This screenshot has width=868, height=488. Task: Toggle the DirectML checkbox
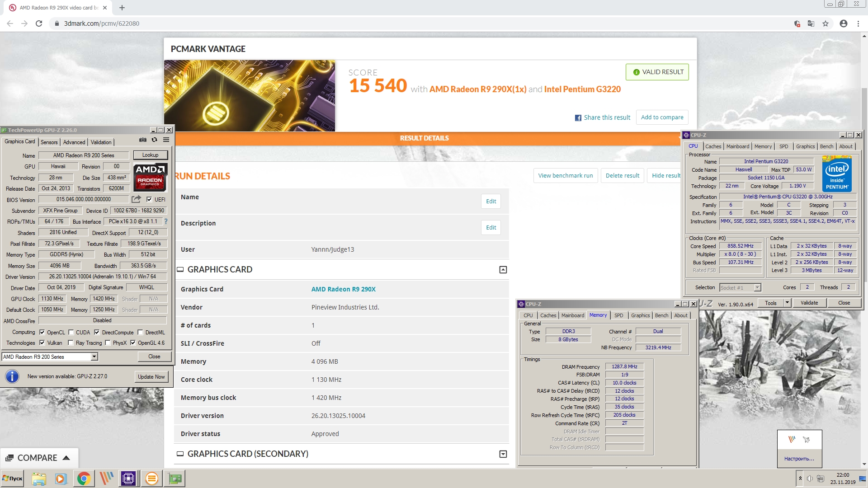(140, 332)
